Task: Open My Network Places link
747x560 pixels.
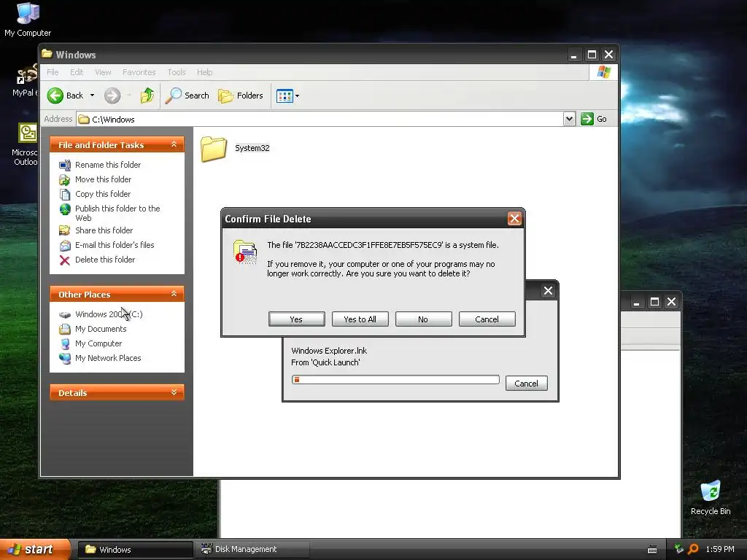Action: click(x=108, y=358)
